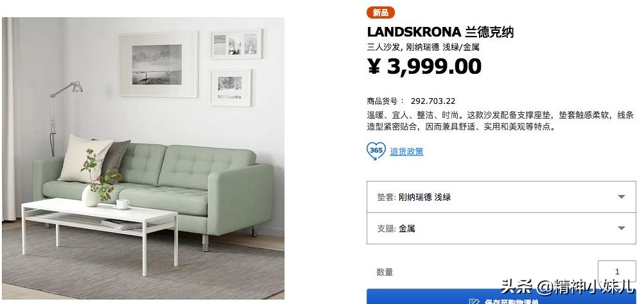Click the ¥ 3,999.00 price
Screen dimensions: 644x304
[x=424, y=67]
